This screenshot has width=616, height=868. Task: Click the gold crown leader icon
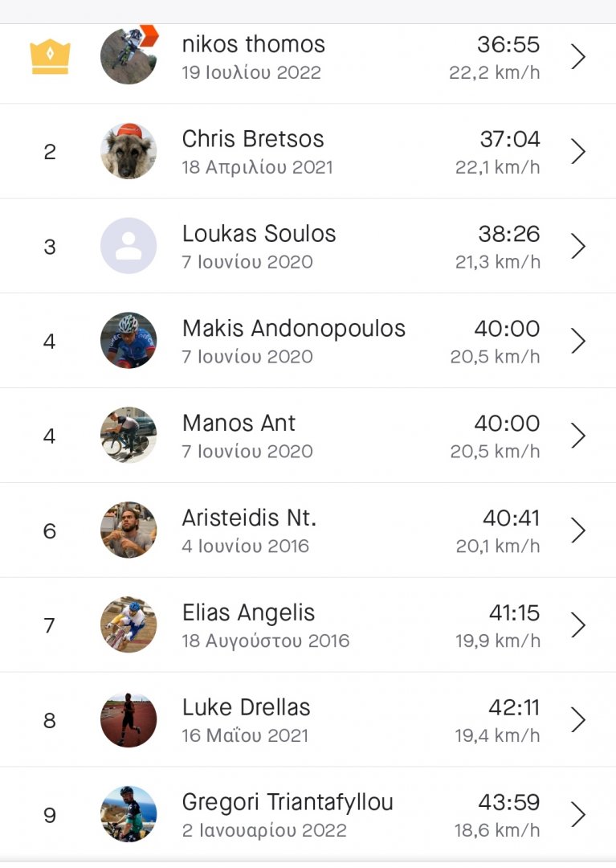click(50, 58)
